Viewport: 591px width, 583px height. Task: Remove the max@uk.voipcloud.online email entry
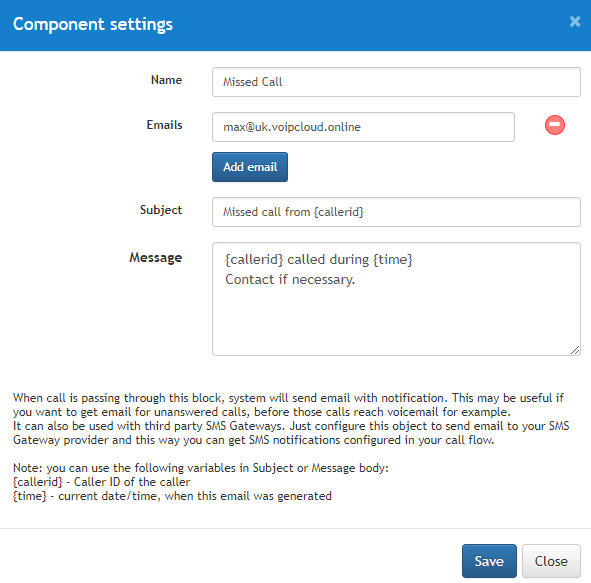[554, 125]
